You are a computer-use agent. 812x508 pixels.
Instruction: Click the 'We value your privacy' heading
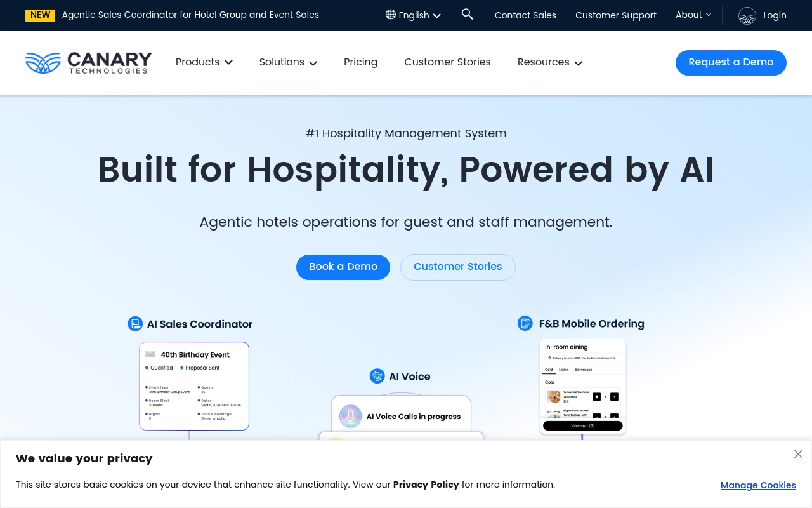click(84, 458)
